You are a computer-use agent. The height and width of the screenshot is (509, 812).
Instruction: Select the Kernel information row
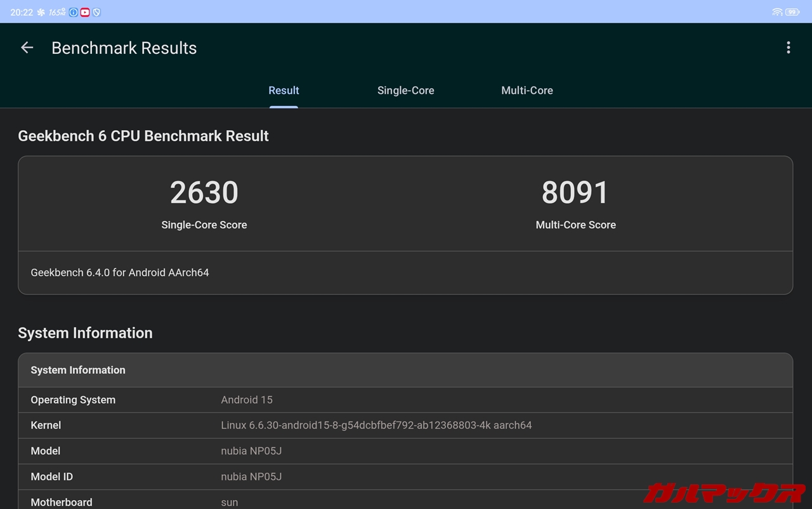coord(405,425)
